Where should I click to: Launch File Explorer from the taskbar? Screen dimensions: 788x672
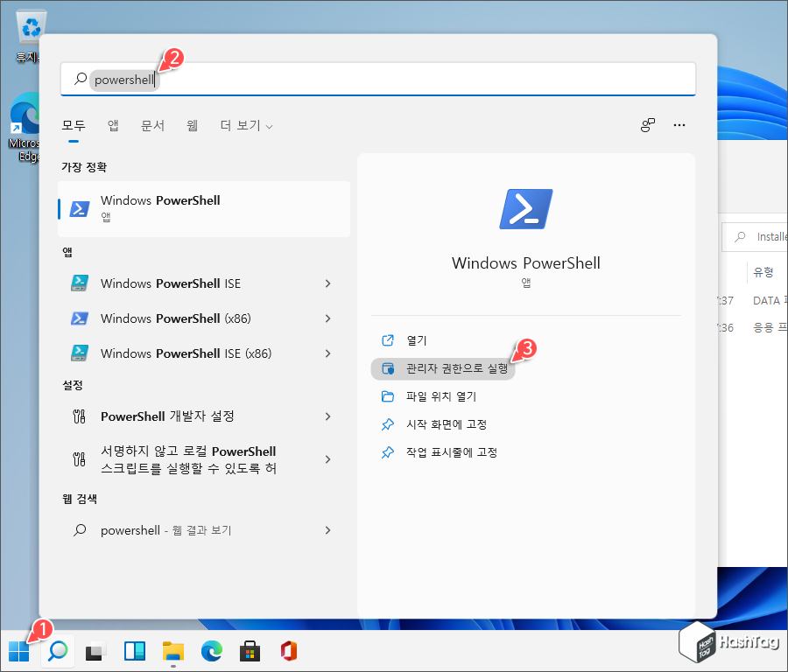pos(172,651)
